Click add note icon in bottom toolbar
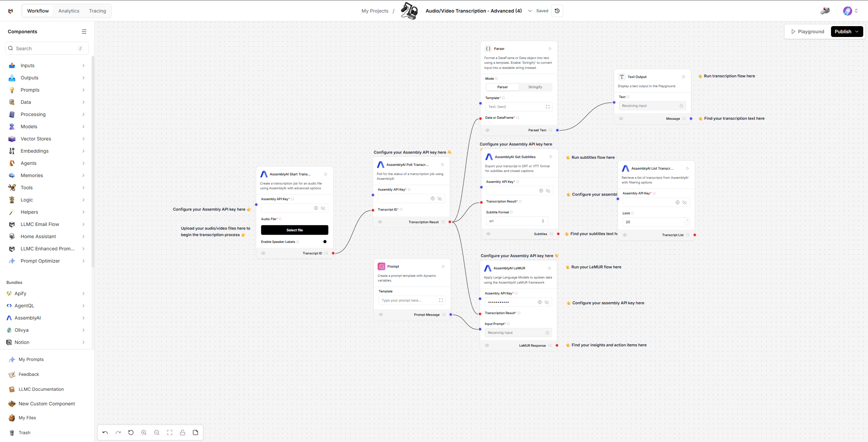This screenshot has width=868, height=442. [x=195, y=433]
